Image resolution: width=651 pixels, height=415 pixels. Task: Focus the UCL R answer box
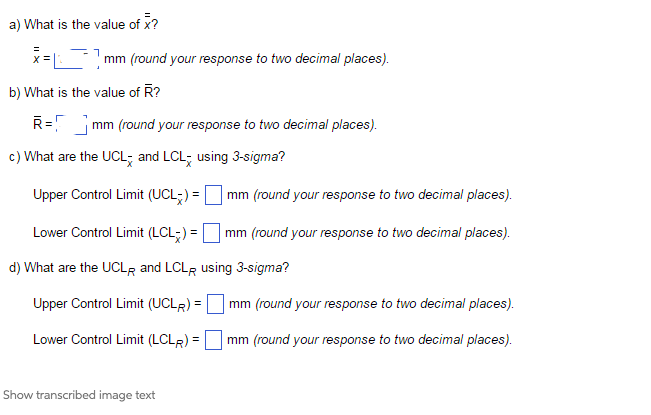coord(215,304)
